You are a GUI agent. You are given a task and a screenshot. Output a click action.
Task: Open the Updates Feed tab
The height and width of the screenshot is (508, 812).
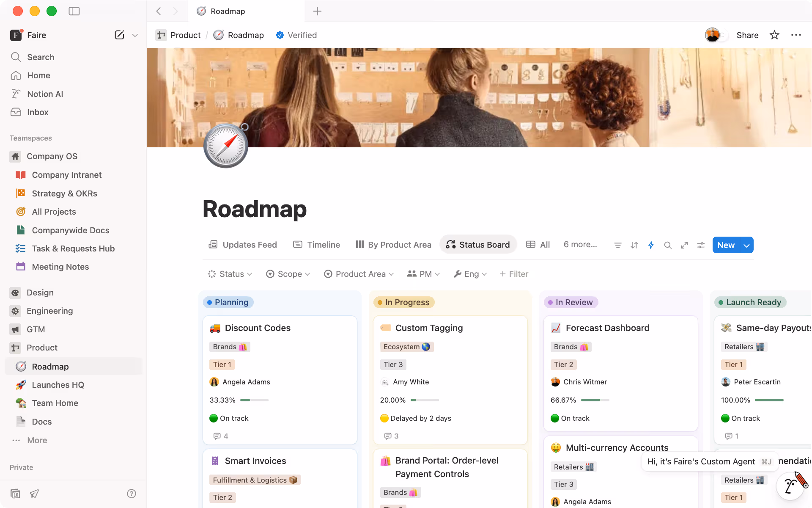tap(243, 245)
